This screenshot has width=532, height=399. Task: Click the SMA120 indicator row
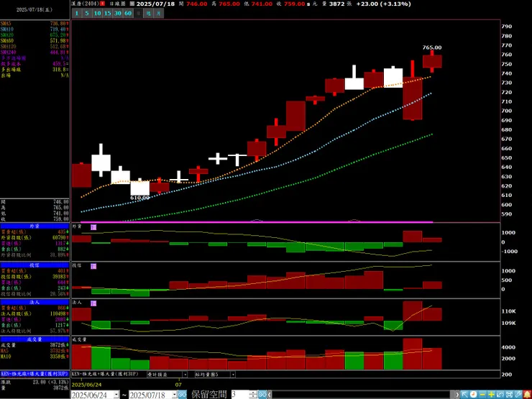click(x=35, y=47)
